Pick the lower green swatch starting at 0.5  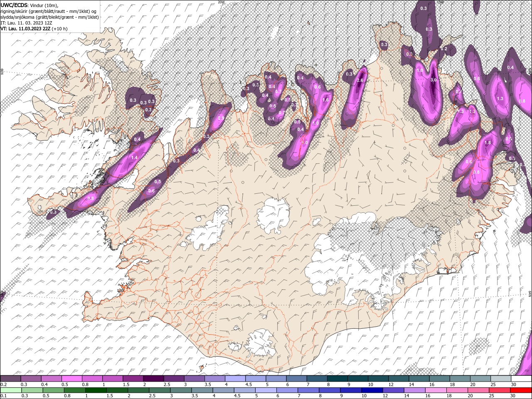pyautogui.click(x=54, y=390)
